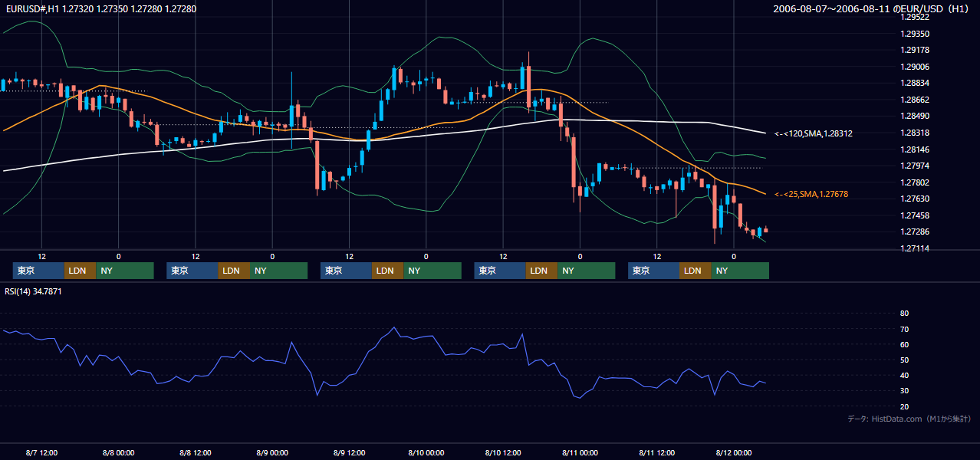Select the second 東京 session block
Image resolution: width=980 pixels, height=460 pixels.
(192, 271)
